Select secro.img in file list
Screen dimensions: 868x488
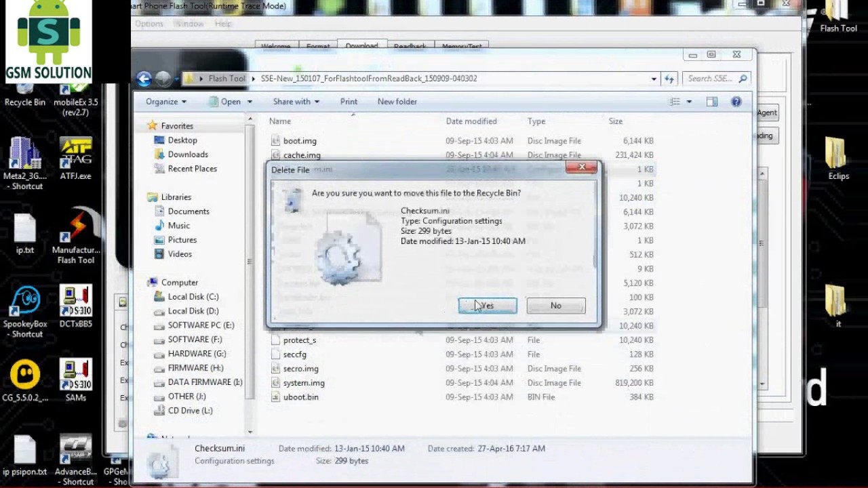[x=301, y=369]
